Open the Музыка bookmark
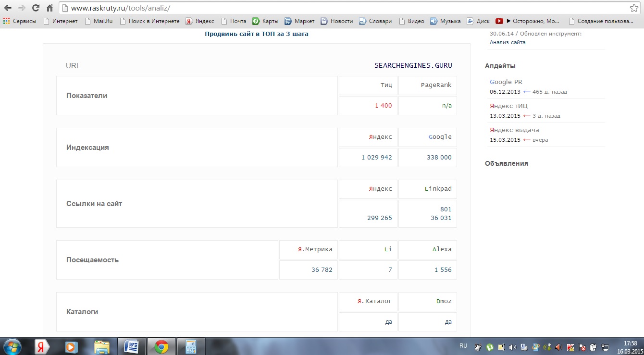This screenshot has width=644, height=355. [446, 21]
